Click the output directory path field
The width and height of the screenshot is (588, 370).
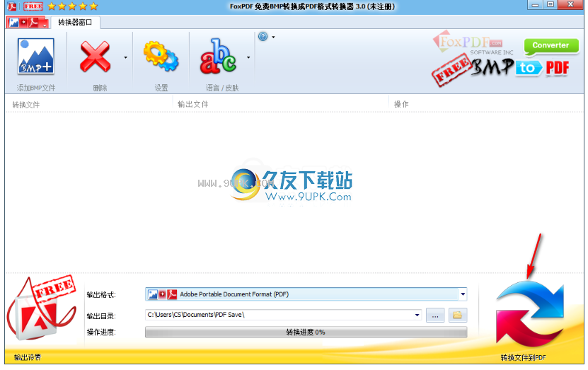(283, 315)
